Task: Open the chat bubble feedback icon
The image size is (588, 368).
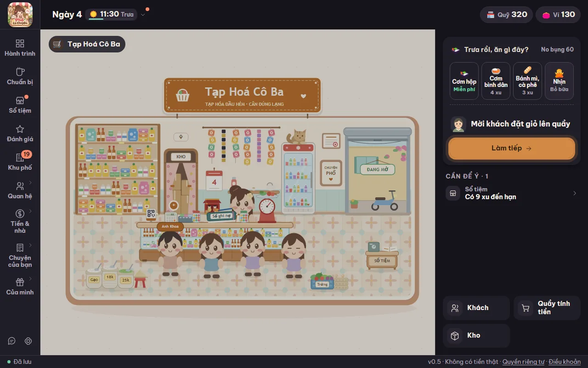Action: click(x=12, y=341)
